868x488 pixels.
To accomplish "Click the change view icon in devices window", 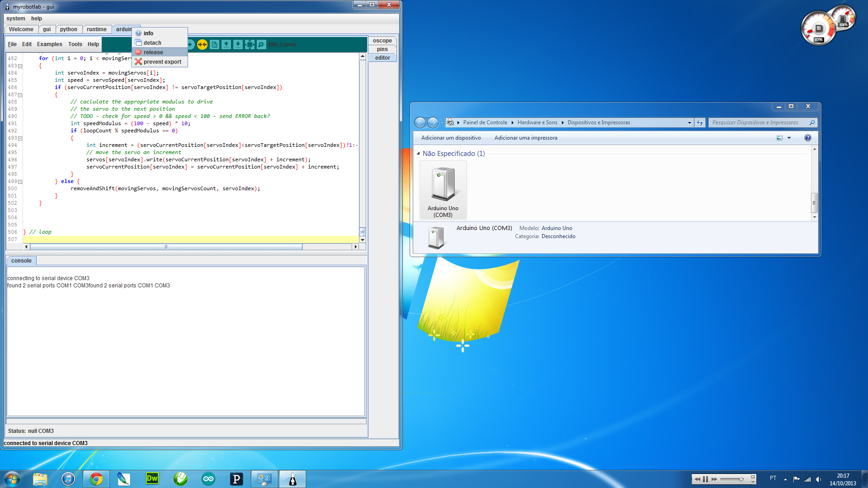I will click(779, 138).
